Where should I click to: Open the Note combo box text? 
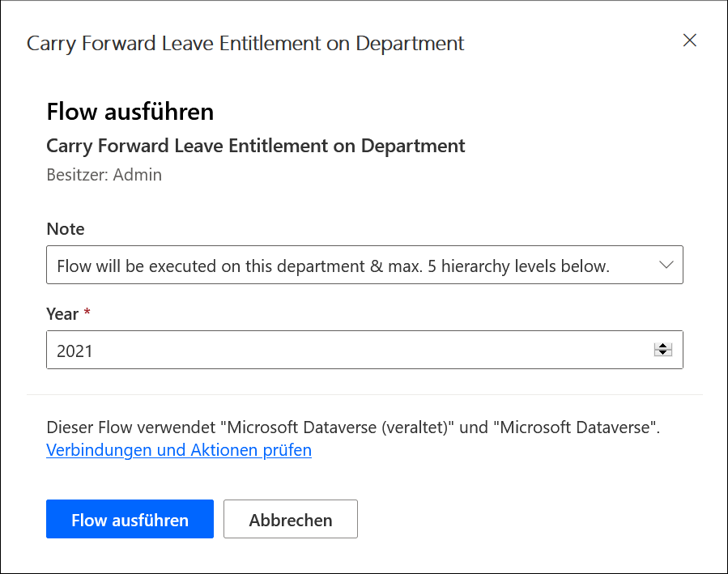coord(332,266)
